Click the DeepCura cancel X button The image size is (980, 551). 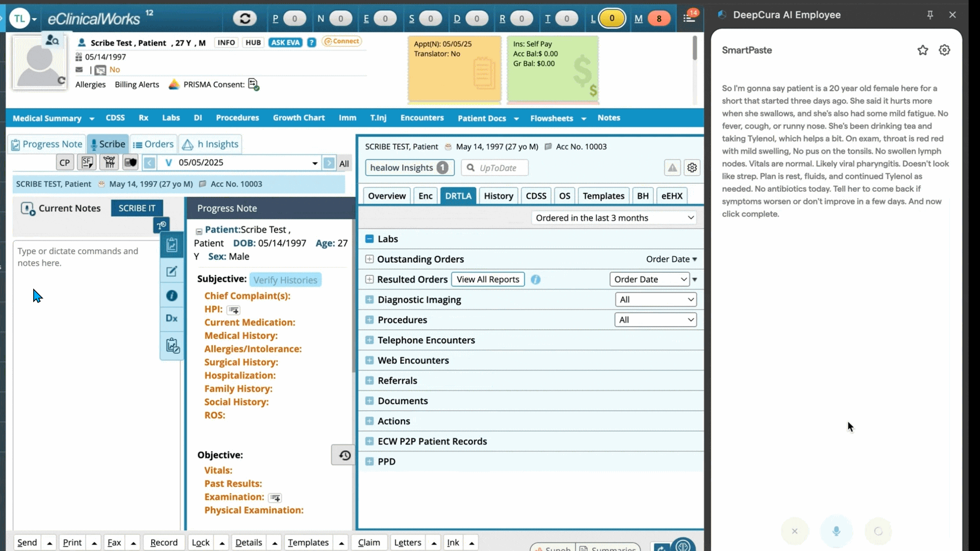click(x=795, y=531)
